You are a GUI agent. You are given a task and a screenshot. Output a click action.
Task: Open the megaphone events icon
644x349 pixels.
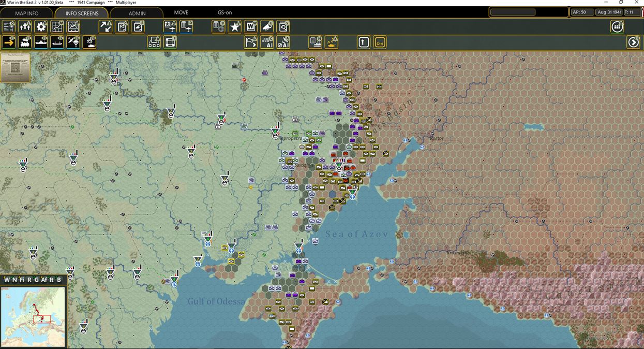[x=267, y=26]
